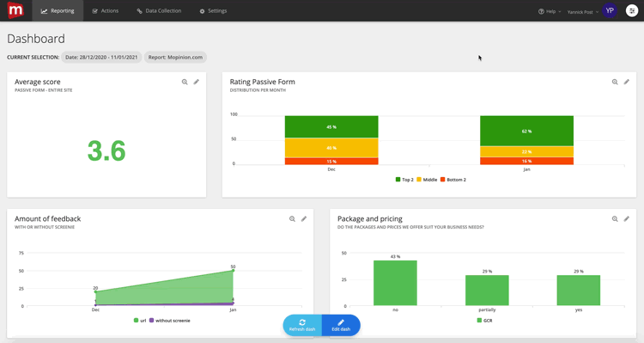Image resolution: width=644 pixels, height=343 pixels.
Task: Expand the Help dropdown
Action: [x=550, y=11]
